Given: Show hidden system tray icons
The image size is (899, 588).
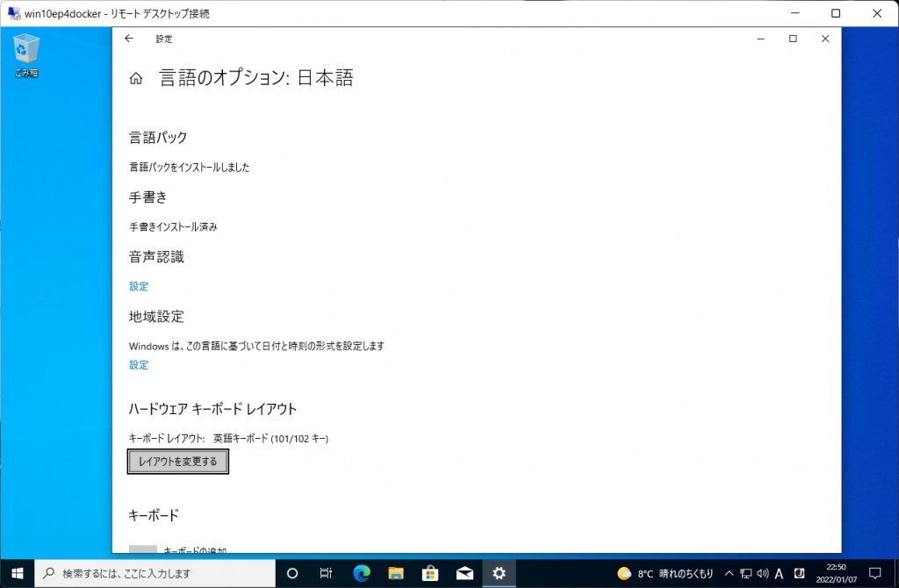Looking at the screenshot, I should [x=730, y=573].
